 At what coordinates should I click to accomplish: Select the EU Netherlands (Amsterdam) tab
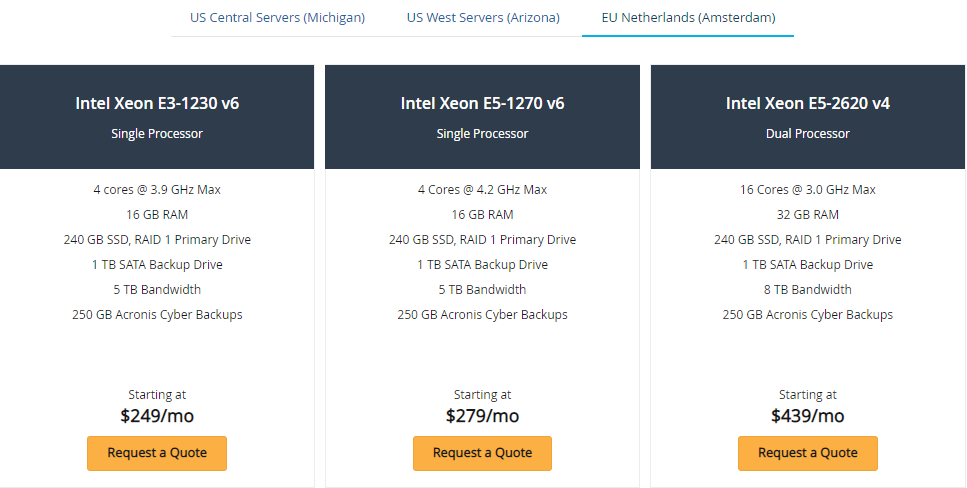688,18
